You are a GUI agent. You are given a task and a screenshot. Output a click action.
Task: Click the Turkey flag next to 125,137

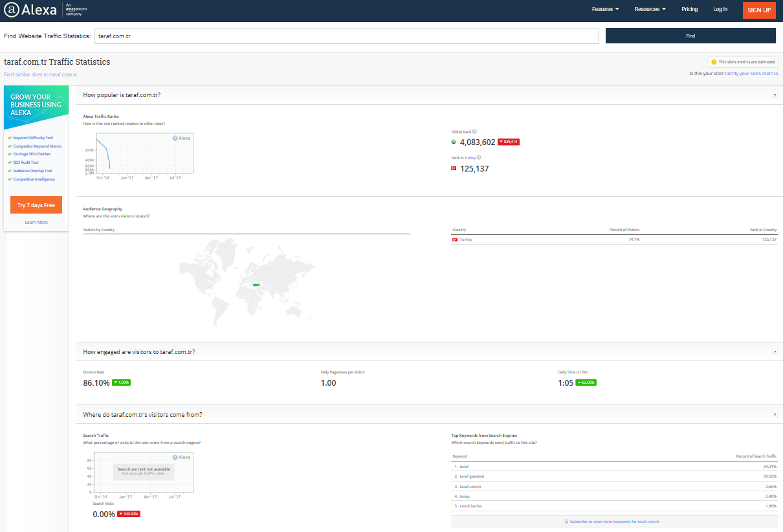point(454,168)
